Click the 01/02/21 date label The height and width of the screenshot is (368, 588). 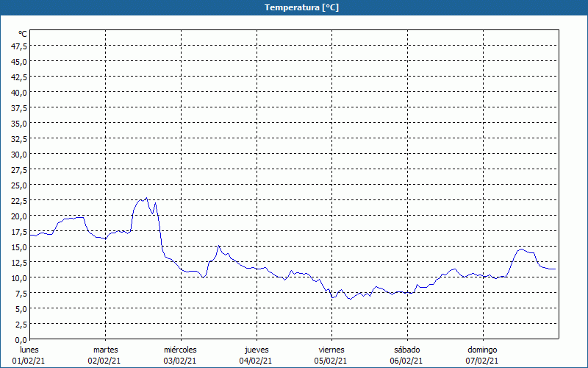tap(29, 361)
